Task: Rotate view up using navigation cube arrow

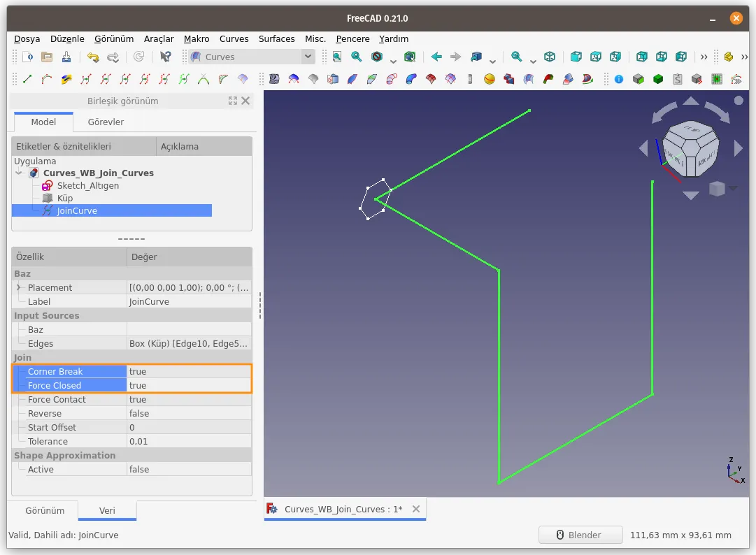Action: tap(691, 101)
